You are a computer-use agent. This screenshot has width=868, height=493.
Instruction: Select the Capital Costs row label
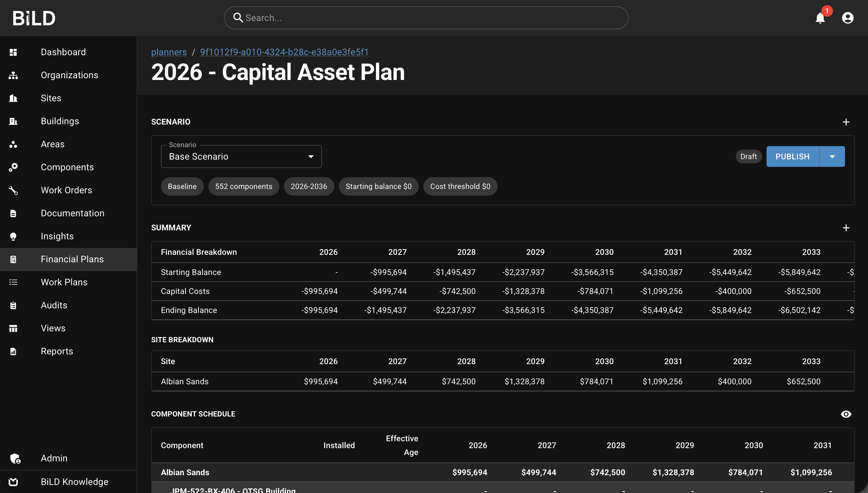click(185, 291)
